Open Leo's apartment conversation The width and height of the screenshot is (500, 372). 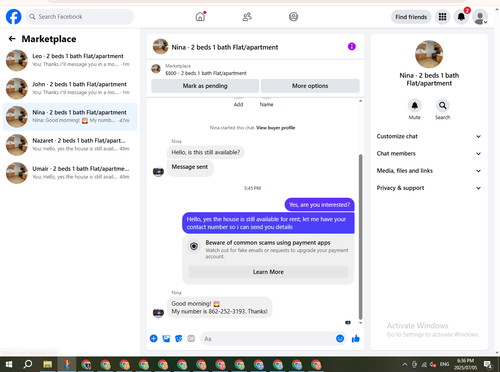pos(70,60)
